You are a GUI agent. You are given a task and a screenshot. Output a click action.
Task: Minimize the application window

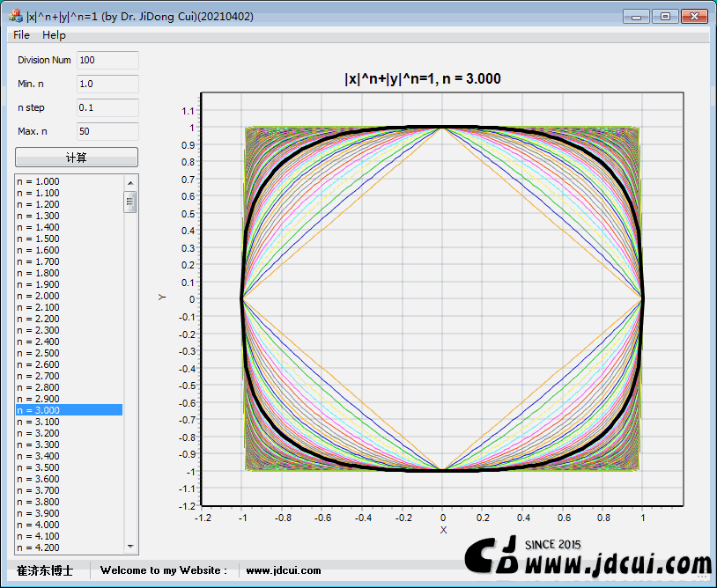point(636,17)
